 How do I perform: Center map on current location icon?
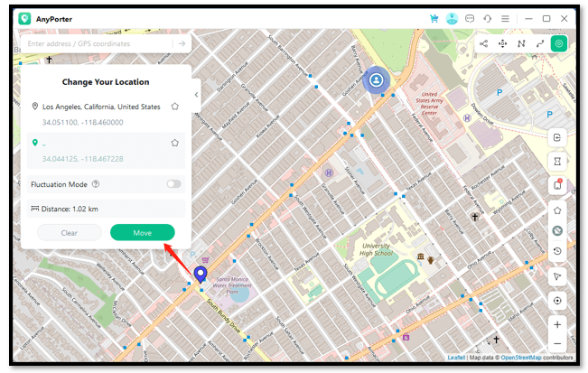pyautogui.click(x=557, y=301)
